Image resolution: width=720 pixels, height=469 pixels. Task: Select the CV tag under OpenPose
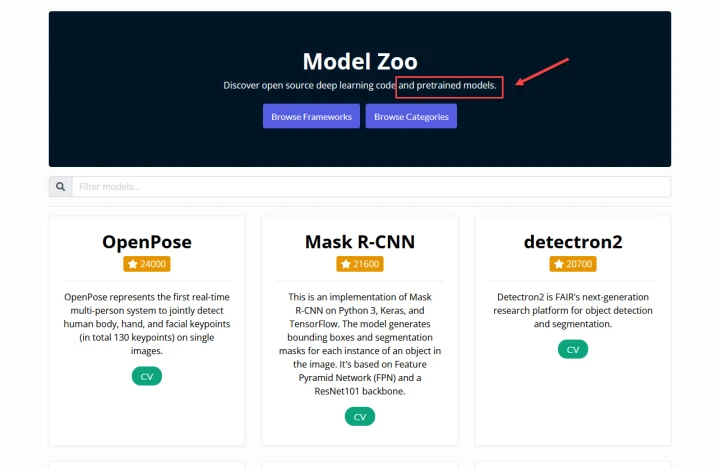146,376
